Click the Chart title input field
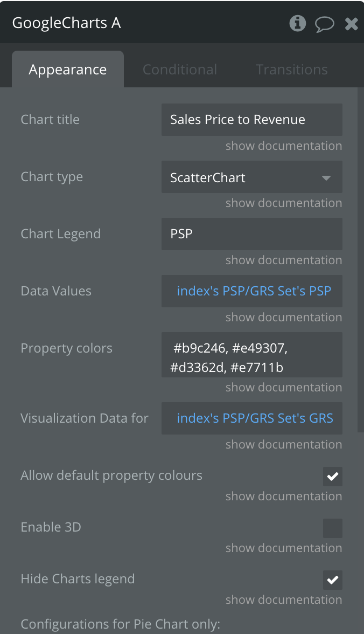The height and width of the screenshot is (634, 364). coord(251,120)
